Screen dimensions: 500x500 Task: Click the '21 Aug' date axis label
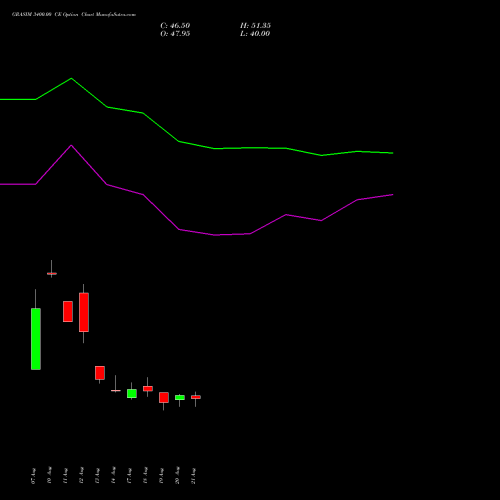click(193, 476)
